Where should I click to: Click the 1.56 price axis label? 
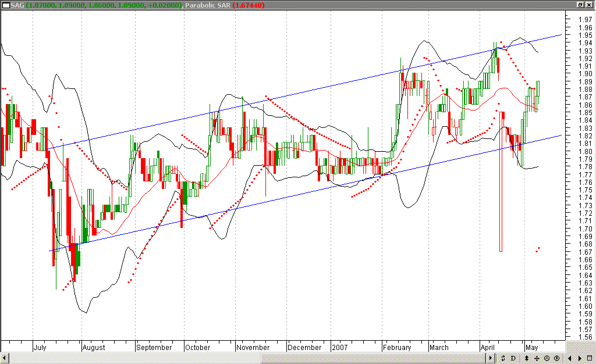[586, 337]
